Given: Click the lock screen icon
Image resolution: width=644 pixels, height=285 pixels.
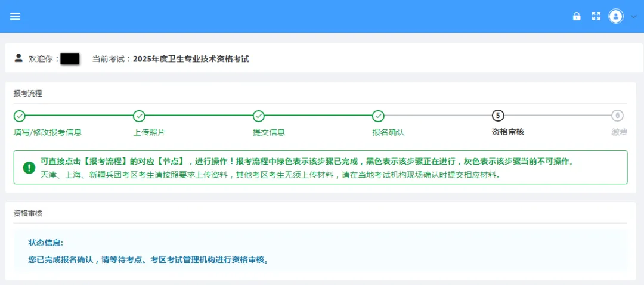Looking at the screenshot, I should [577, 16].
